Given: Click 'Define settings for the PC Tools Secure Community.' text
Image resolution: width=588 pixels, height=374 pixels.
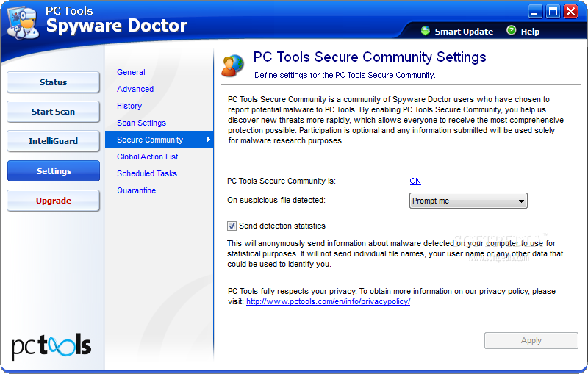Looking at the screenshot, I should pyautogui.click(x=345, y=75).
